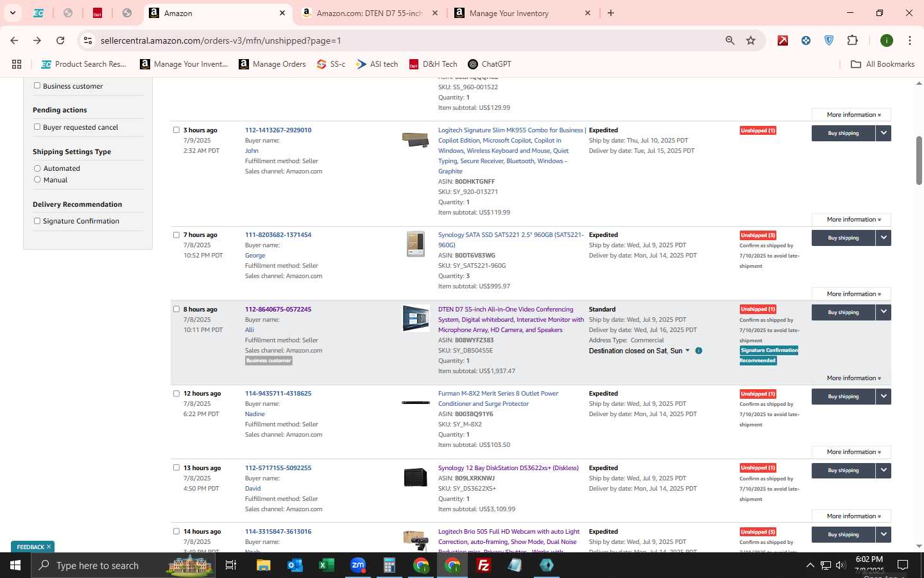Viewport: 924px width, 578px height.
Task: Open order 111-8203682-1371454
Action: (278, 234)
